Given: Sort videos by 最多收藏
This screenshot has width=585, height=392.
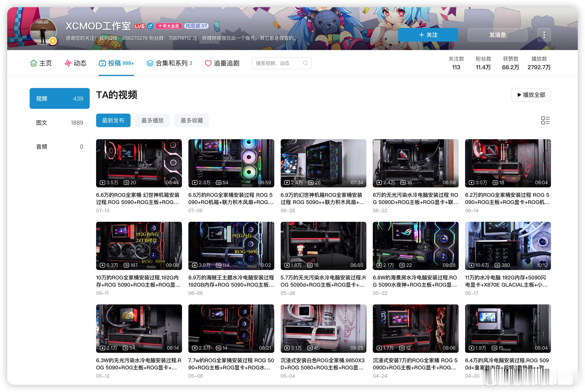Looking at the screenshot, I should pos(192,120).
